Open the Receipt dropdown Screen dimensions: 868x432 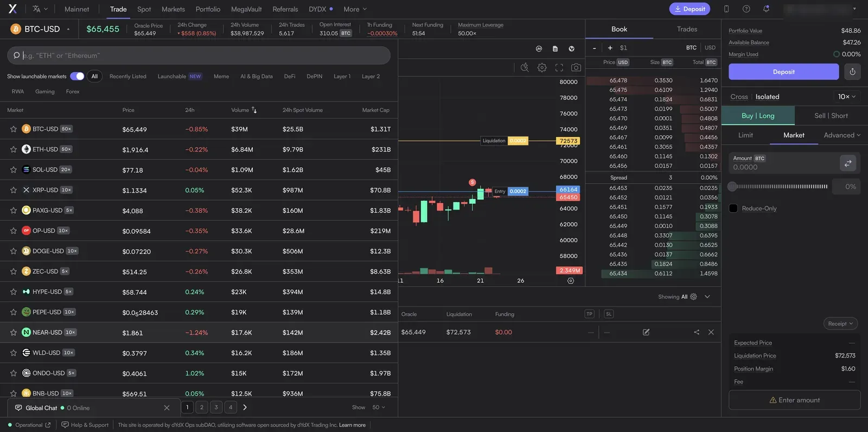click(840, 323)
